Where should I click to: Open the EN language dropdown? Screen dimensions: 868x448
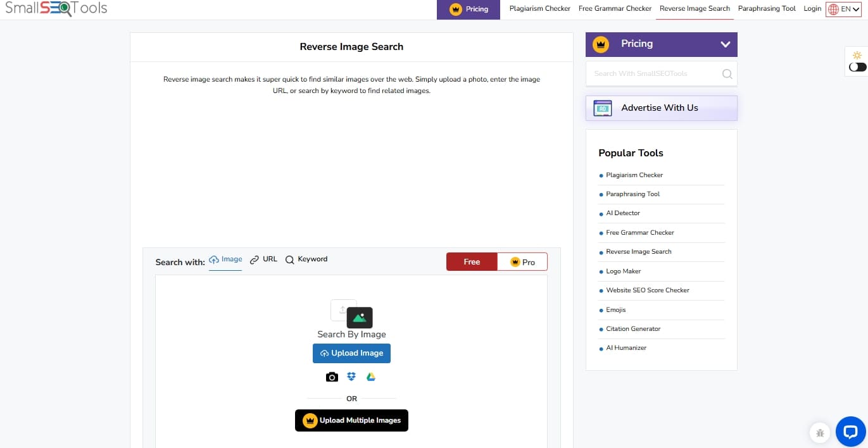pos(843,9)
